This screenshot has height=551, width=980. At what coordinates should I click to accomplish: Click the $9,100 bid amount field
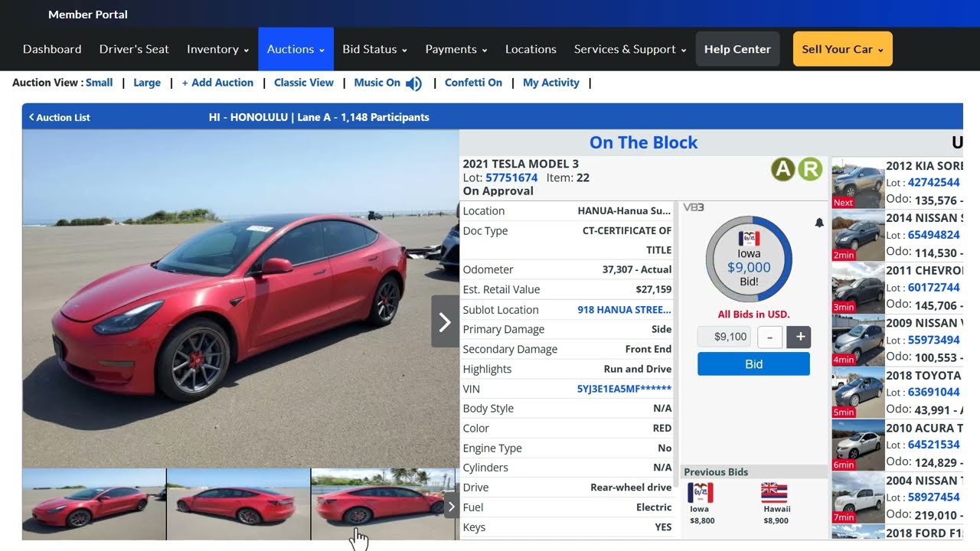click(x=724, y=337)
